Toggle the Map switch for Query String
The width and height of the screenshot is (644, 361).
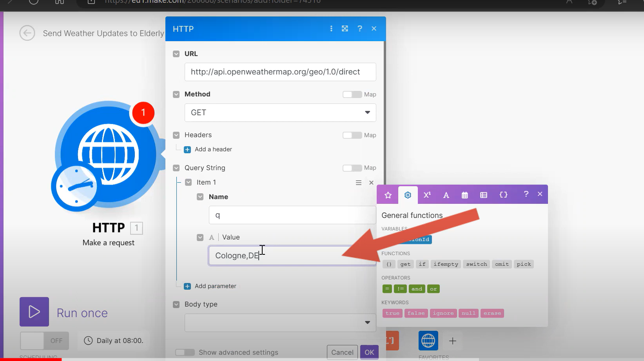[352, 168]
